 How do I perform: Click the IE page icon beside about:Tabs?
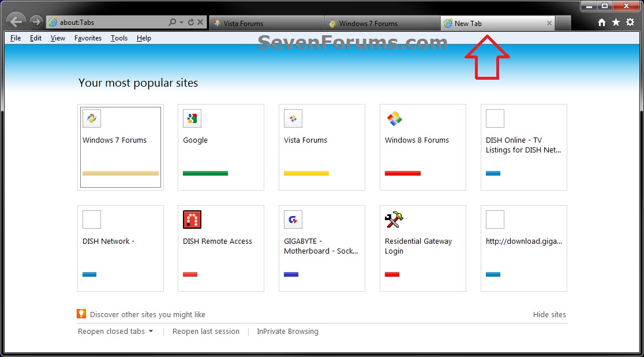[53, 22]
